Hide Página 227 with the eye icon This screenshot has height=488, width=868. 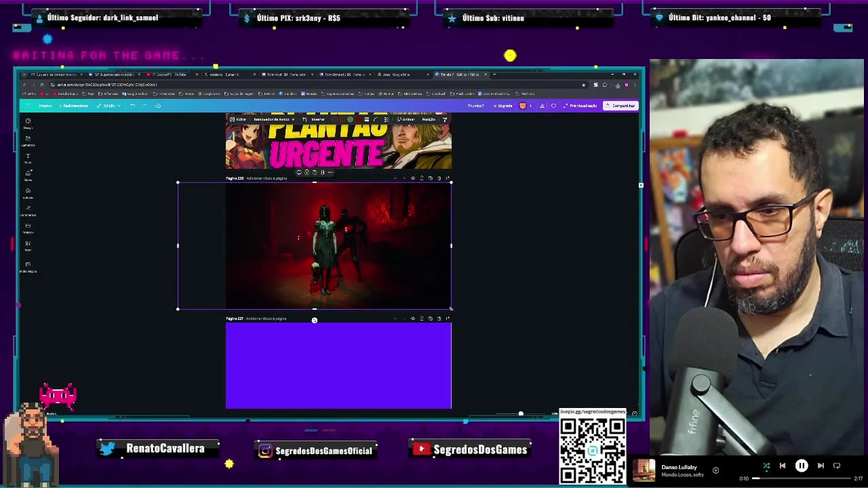pos(412,318)
